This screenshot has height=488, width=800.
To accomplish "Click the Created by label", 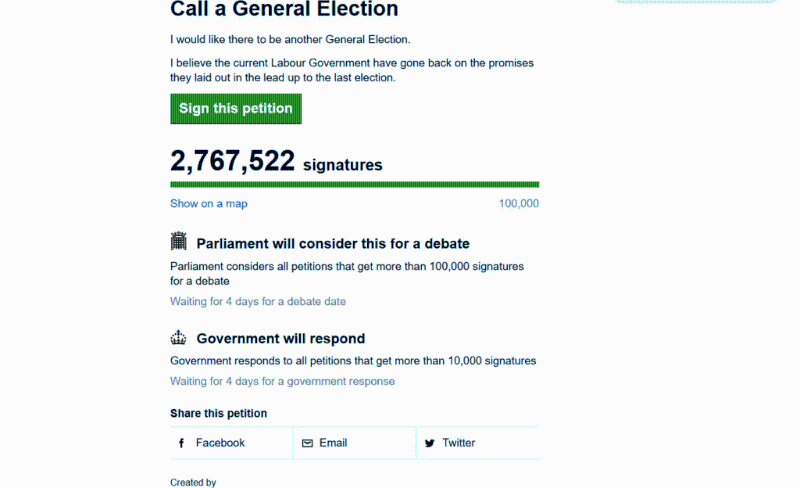I will (193, 482).
